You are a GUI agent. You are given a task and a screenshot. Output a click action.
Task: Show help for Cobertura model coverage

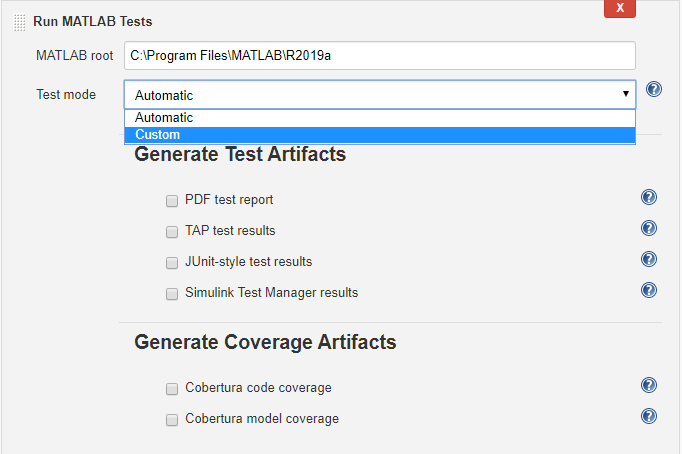pyautogui.click(x=648, y=417)
